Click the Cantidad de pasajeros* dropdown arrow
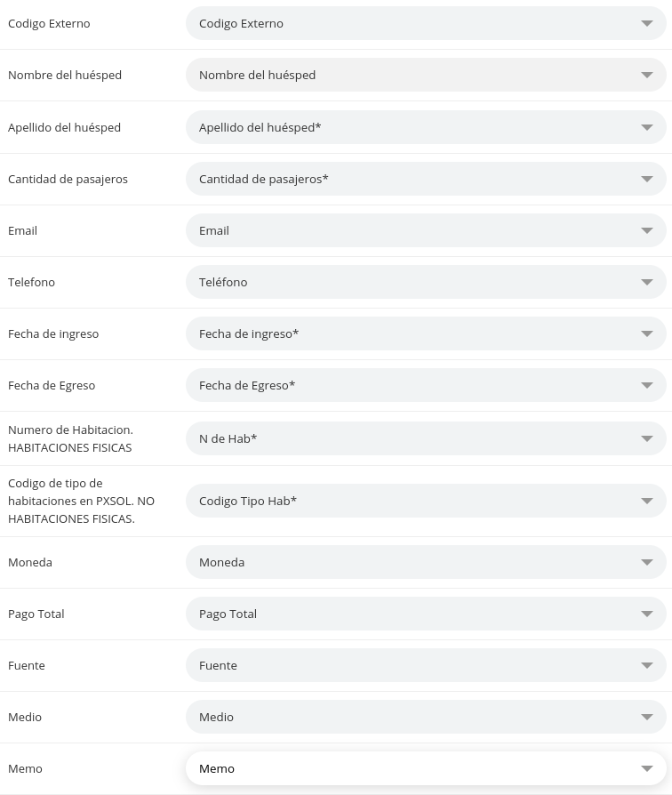The width and height of the screenshot is (672, 795). click(647, 179)
